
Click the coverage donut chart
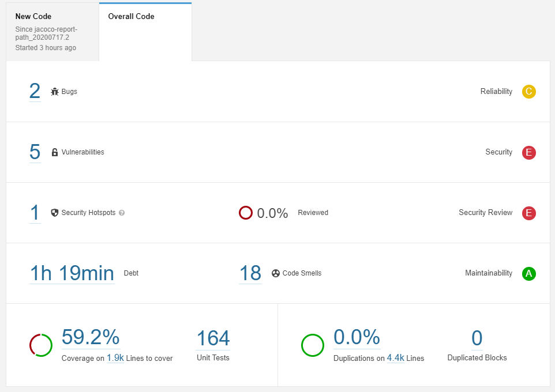point(41,345)
